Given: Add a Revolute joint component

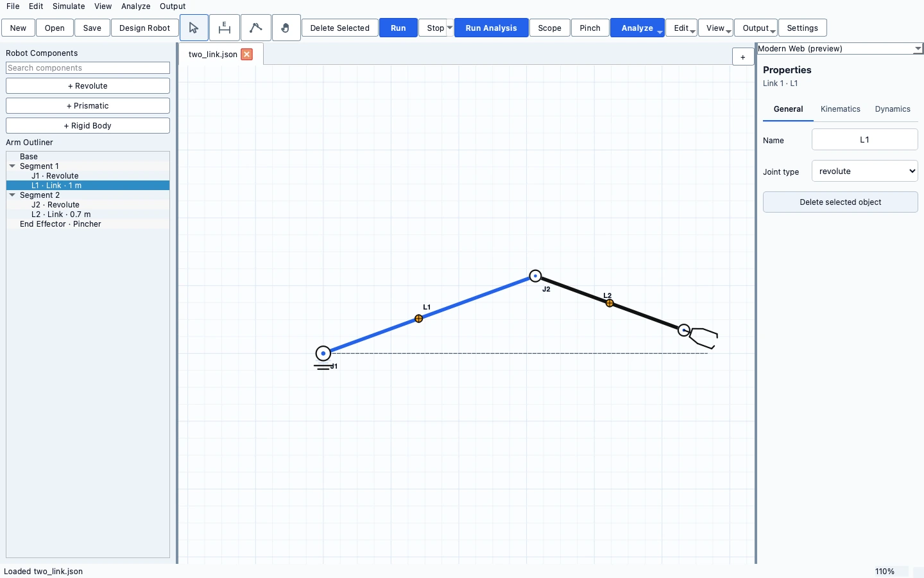Looking at the screenshot, I should coord(88,86).
